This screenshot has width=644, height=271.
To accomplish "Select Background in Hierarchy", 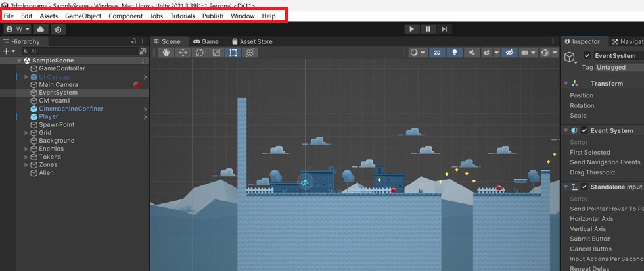I will coord(57,141).
